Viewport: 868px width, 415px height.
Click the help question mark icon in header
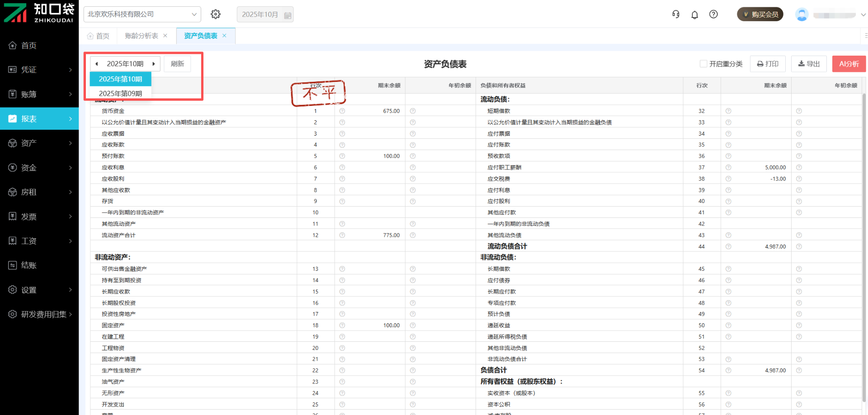713,14
